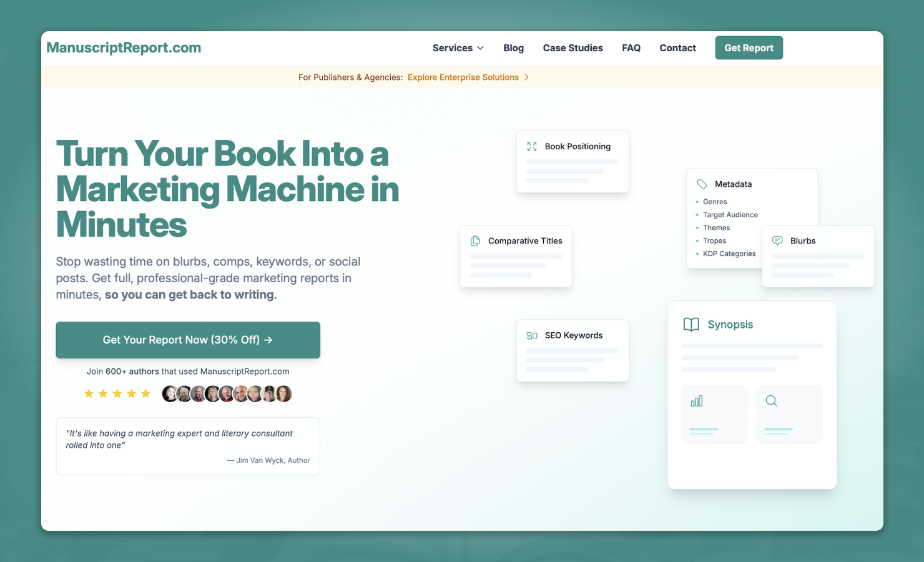Viewport: 924px width, 562px height.
Task: Click the Synopsis heading
Action: pyautogui.click(x=730, y=325)
